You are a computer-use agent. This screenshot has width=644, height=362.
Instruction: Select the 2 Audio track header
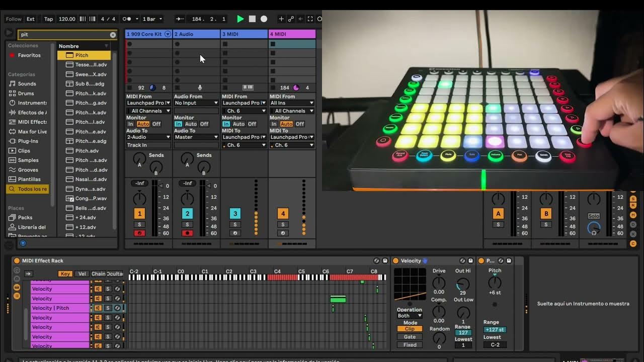[x=197, y=34]
